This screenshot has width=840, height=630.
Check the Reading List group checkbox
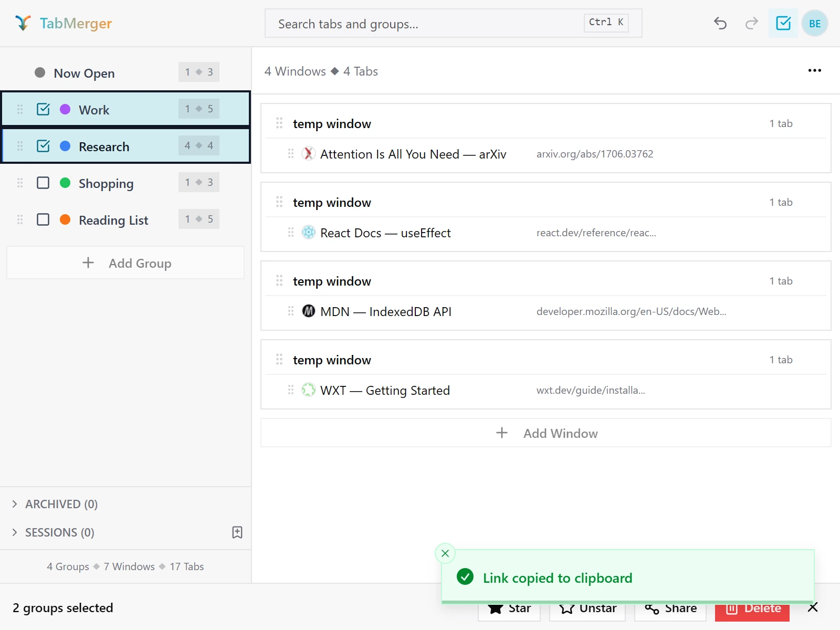click(43, 219)
